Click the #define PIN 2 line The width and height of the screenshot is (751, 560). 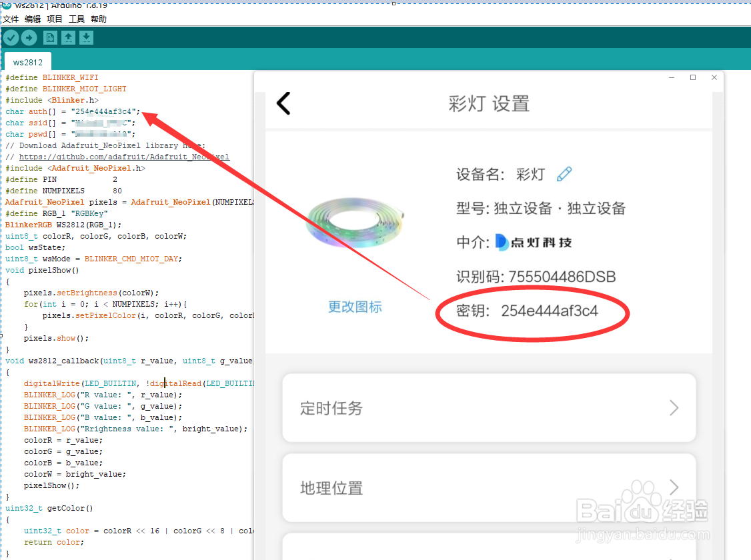click(61, 179)
